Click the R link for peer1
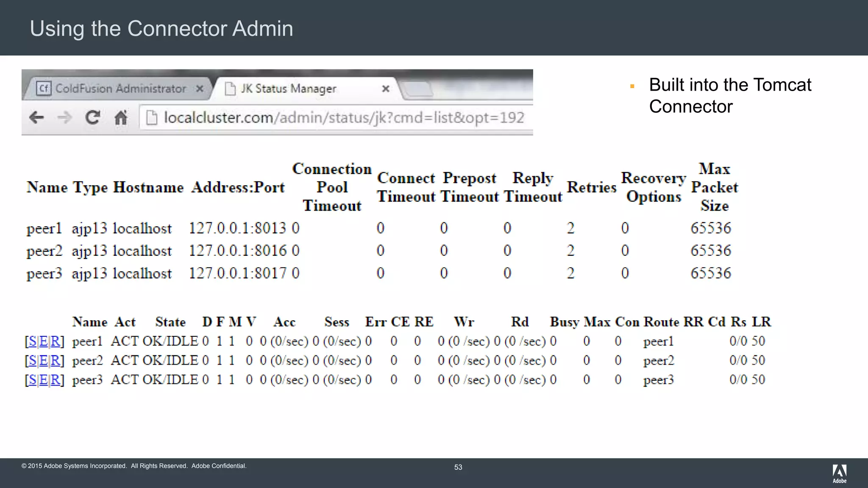868x488 pixels. pos(55,341)
